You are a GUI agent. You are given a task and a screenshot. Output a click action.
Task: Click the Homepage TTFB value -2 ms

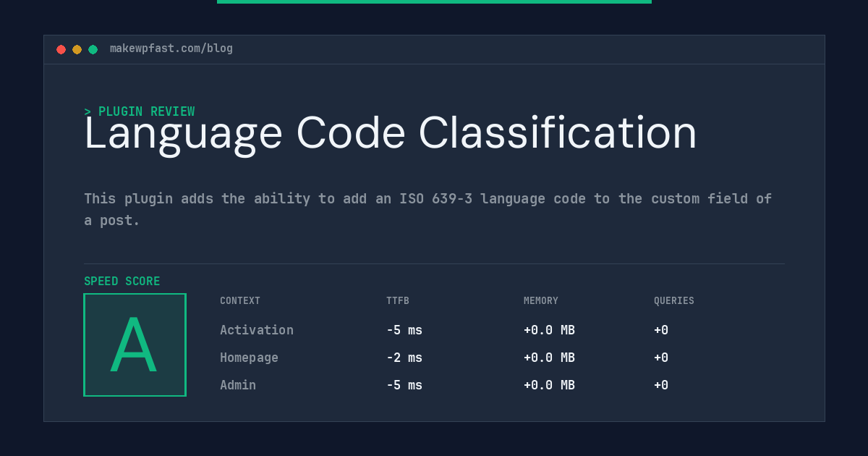point(404,358)
